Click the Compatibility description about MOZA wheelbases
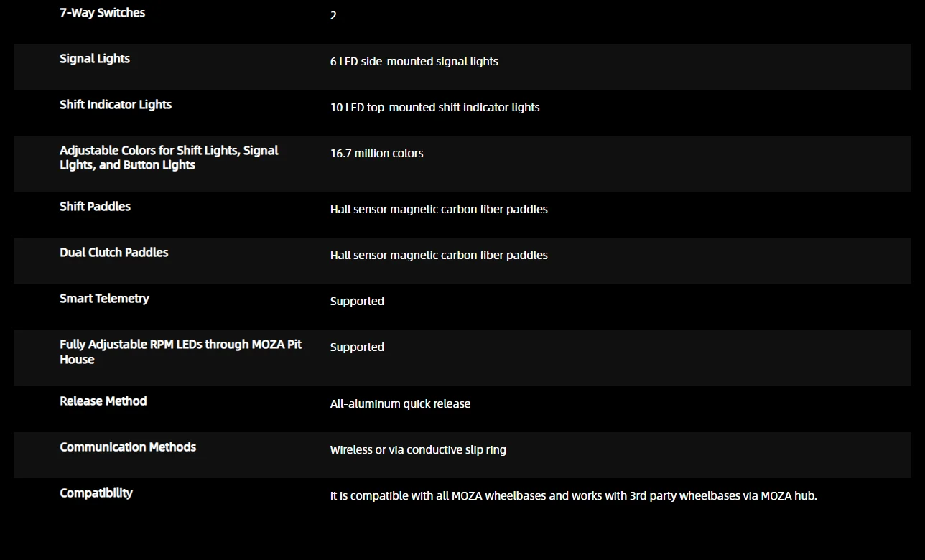 point(574,496)
